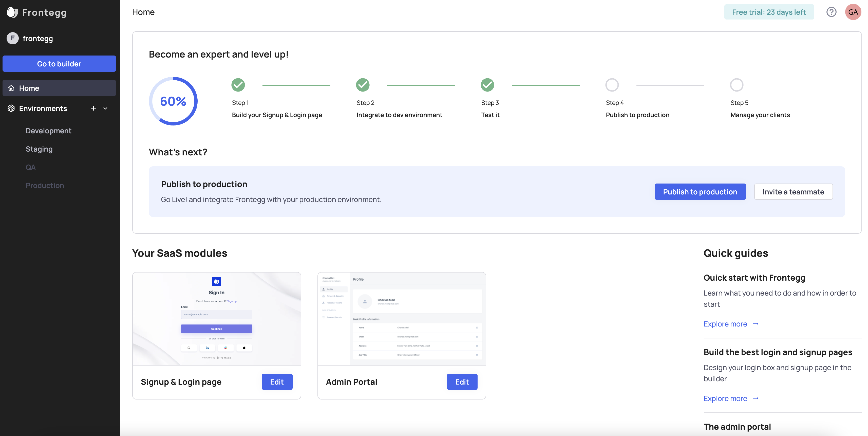Screen dimensions: 868x436
Task: Click the Frontegg logo icon
Action: [x=12, y=12]
